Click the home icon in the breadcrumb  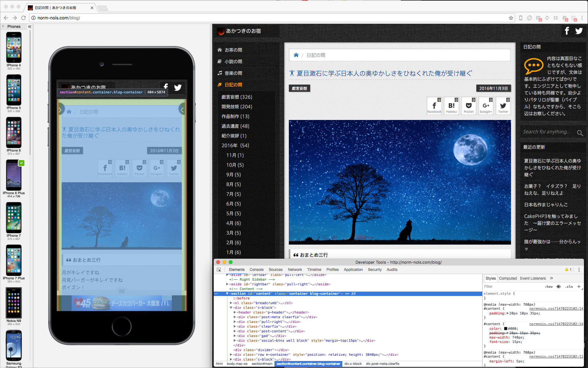pyautogui.click(x=296, y=55)
